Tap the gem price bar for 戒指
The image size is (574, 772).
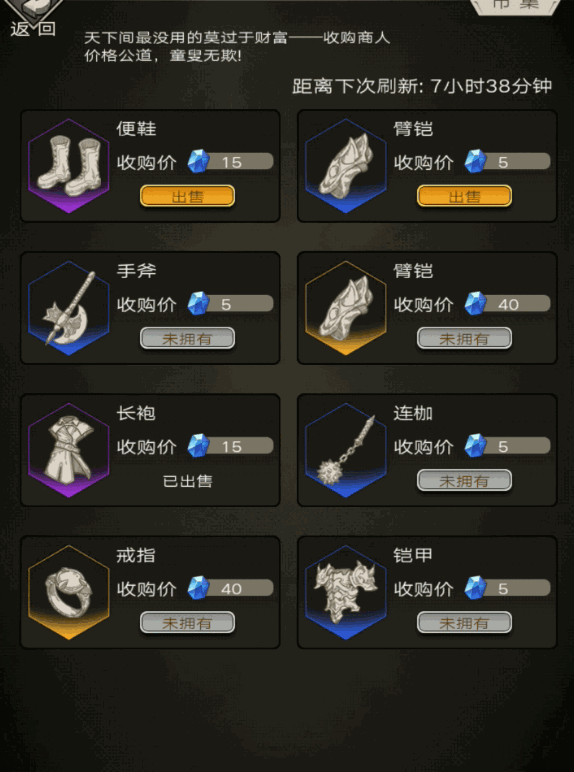pos(230,588)
